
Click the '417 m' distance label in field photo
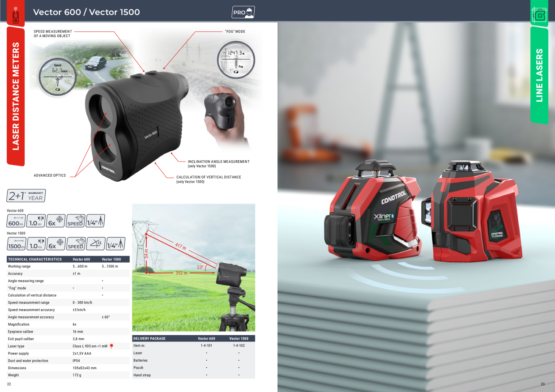(180, 246)
